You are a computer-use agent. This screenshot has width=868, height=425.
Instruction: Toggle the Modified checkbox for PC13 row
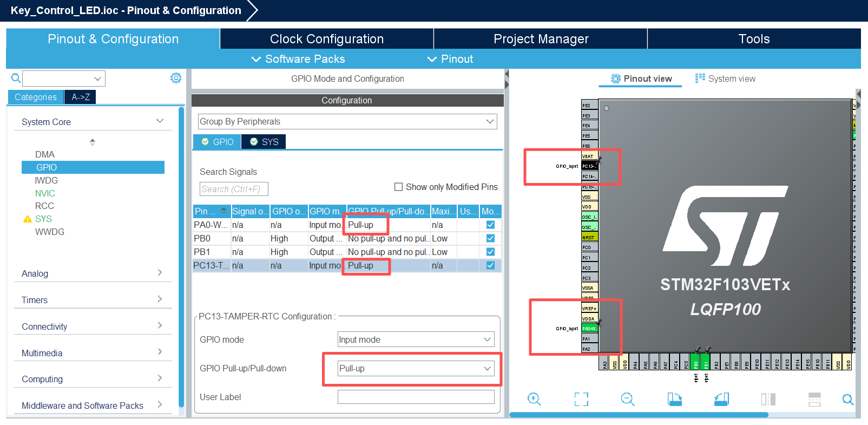tap(490, 265)
